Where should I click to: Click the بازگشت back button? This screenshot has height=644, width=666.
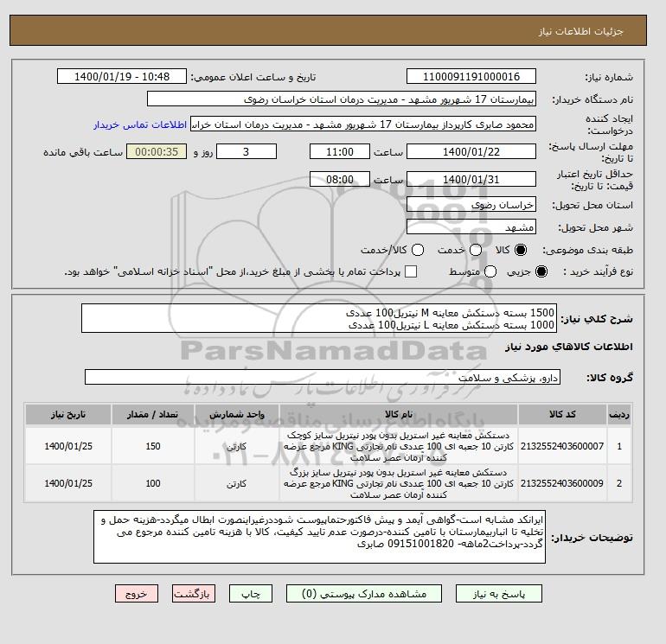[194, 594]
